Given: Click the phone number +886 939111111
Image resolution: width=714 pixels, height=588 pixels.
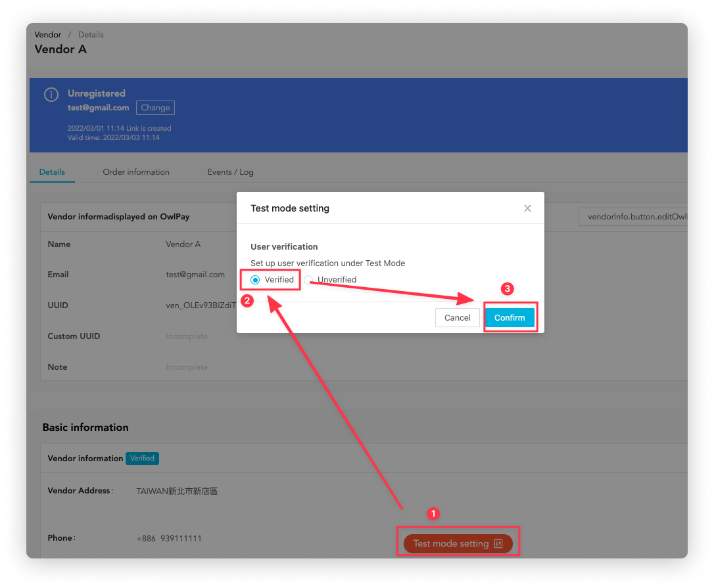Looking at the screenshot, I should tap(169, 538).
